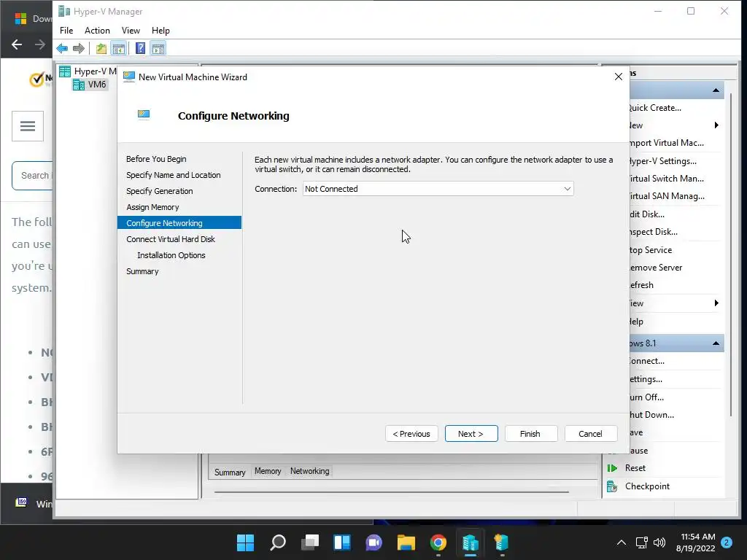Viewport: 747px width, 560px height.
Task: Click the Reset action icon
Action: pyautogui.click(x=612, y=468)
